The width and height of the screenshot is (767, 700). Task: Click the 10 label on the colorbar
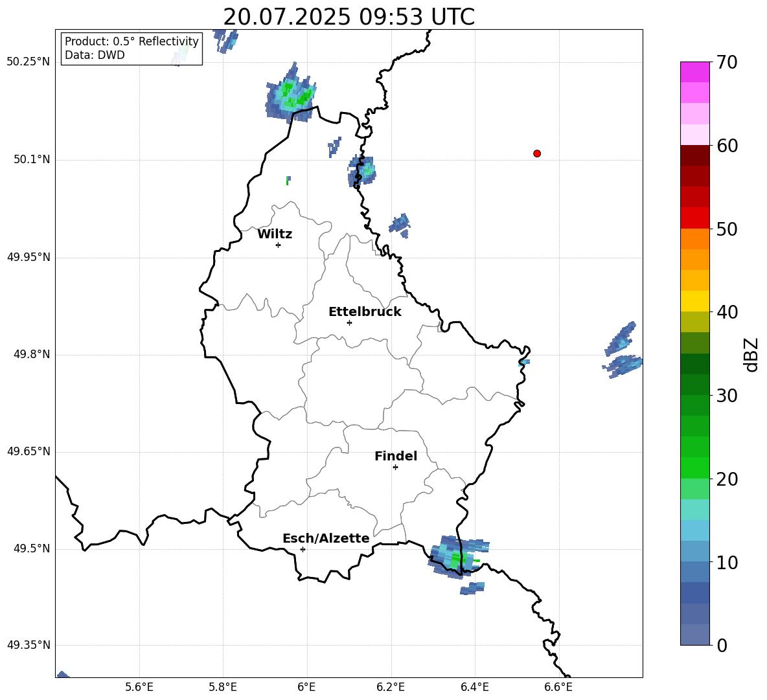click(x=726, y=563)
